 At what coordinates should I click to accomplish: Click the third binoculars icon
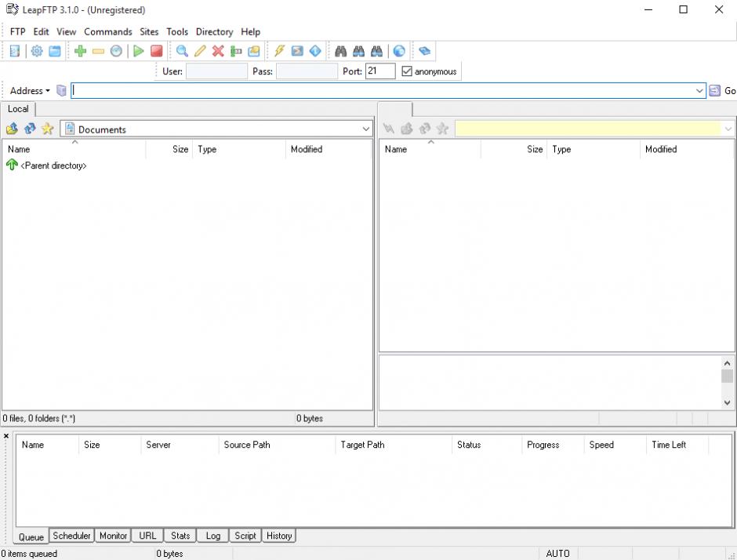(376, 51)
